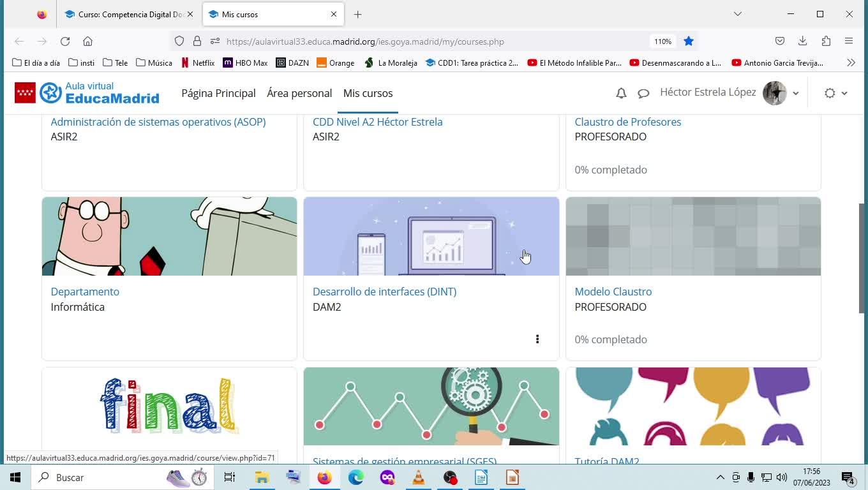
Task: Launch File Explorer from the taskbar
Action: tap(262, 477)
